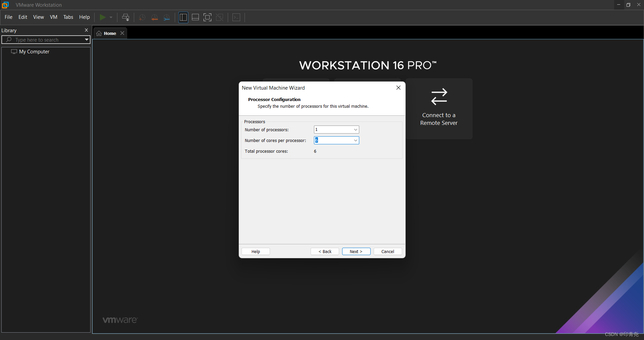This screenshot has height=340, width=644.
Task: Click the wizard Help button
Action: click(x=256, y=251)
